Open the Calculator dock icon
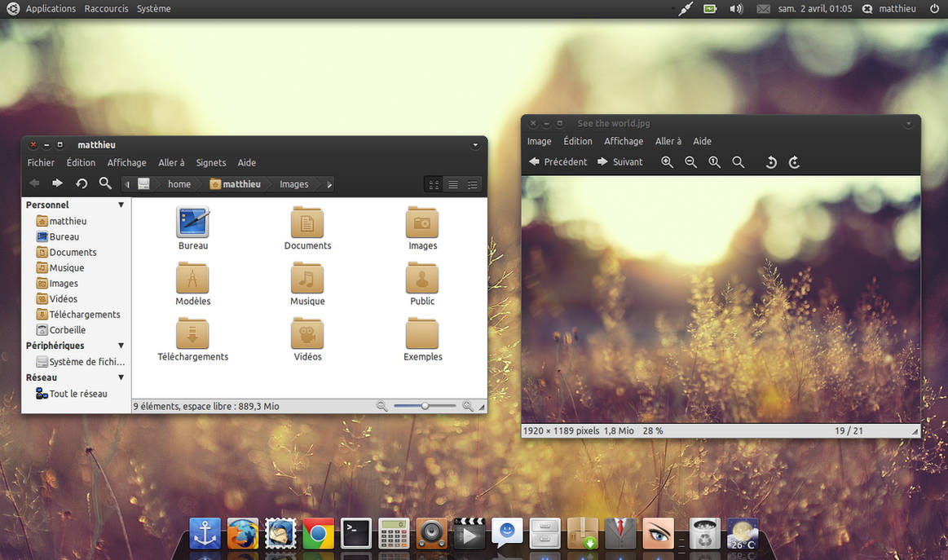948x560 pixels. tap(394, 533)
